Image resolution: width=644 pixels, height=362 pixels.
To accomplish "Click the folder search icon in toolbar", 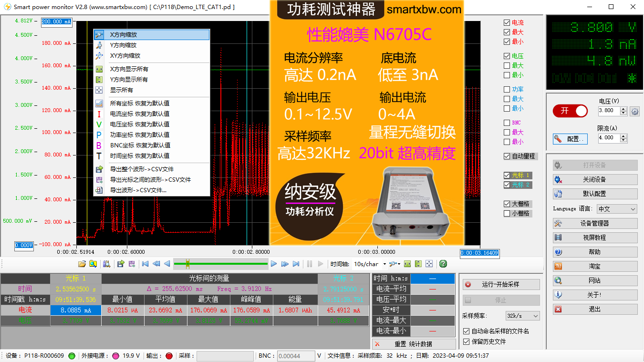I will point(93,264).
